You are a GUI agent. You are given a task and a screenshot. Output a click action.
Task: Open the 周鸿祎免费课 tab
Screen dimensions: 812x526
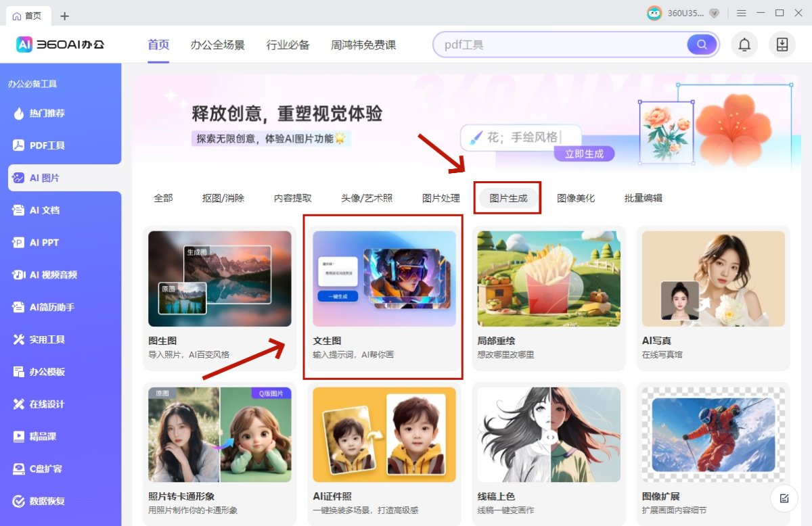tap(363, 45)
